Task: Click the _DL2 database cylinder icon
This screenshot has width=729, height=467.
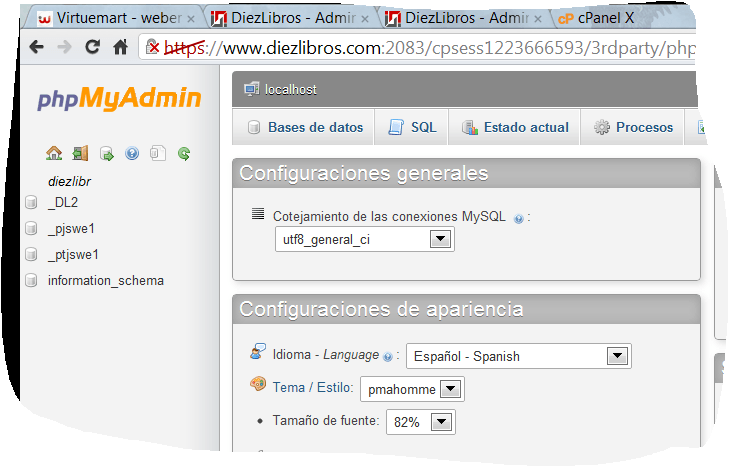Action: [31, 202]
